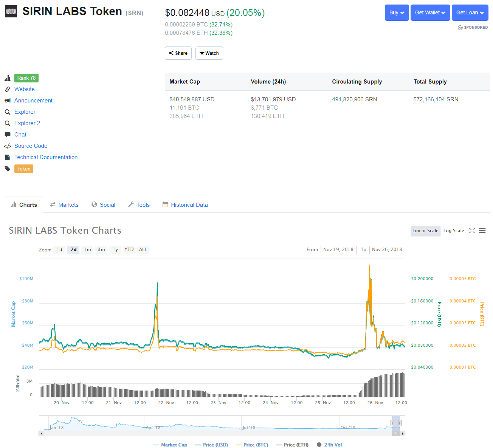The width and height of the screenshot is (493, 448).
Task: Select Linear Scale for the chart
Action: 426,231
